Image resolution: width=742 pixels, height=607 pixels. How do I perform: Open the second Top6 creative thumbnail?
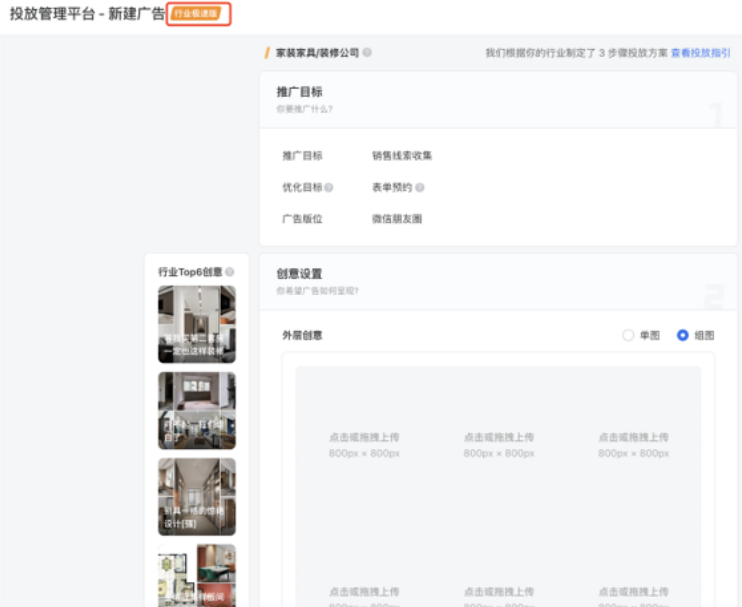197,410
